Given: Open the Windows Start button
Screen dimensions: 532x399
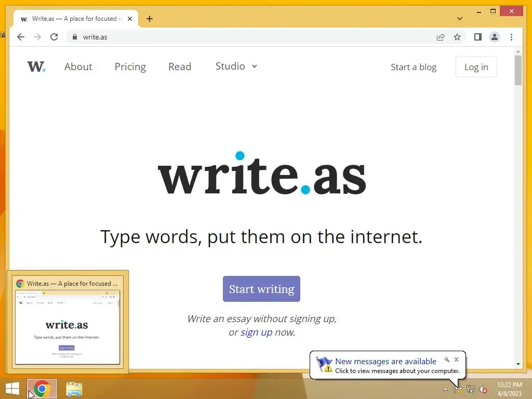Looking at the screenshot, I should click(x=12, y=389).
